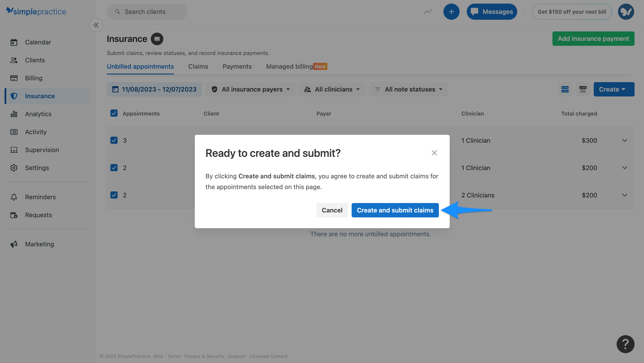Open Licensed Content footer link
Viewport: 644px width, 363px height.
point(268,356)
